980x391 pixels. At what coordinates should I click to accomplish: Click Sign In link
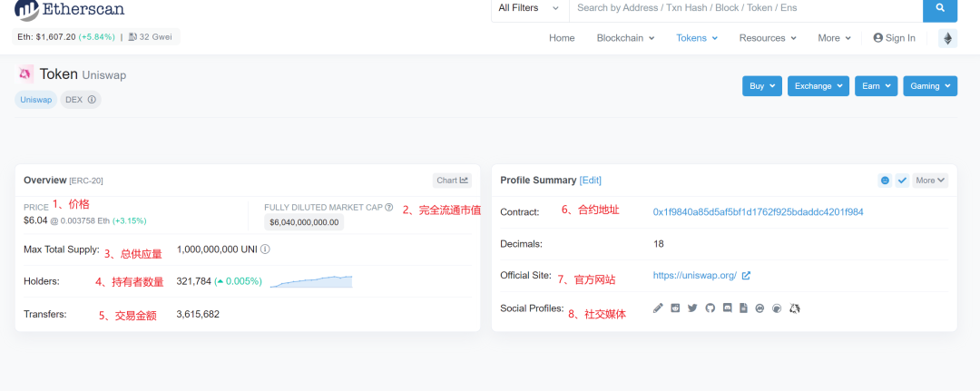895,38
